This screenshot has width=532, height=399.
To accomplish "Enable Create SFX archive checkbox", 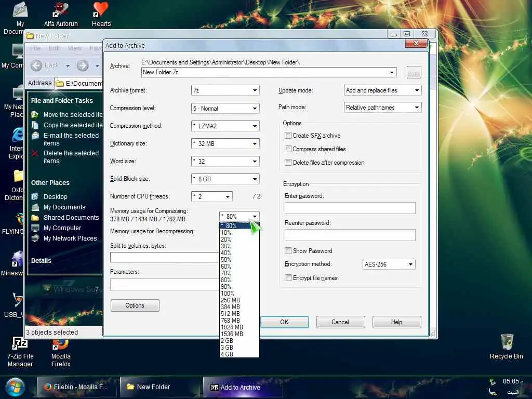I will [288, 136].
